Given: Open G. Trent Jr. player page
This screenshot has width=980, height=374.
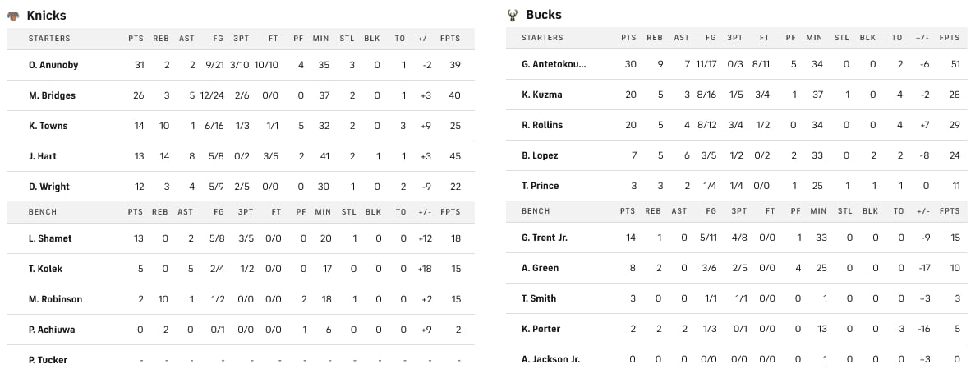Looking at the screenshot, I should (x=545, y=238).
